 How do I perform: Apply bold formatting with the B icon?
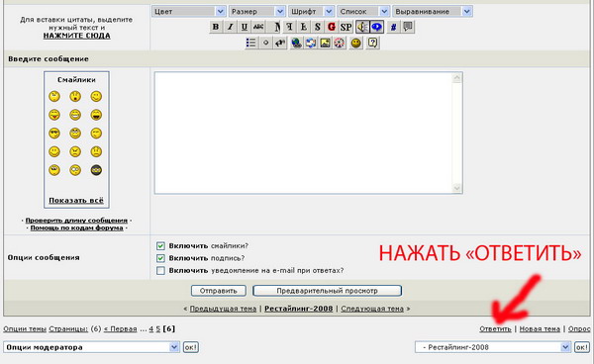(x=216, y=27)
